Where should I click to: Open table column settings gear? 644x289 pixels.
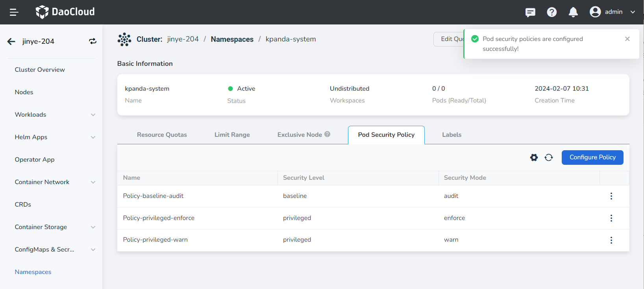[534, 158]
